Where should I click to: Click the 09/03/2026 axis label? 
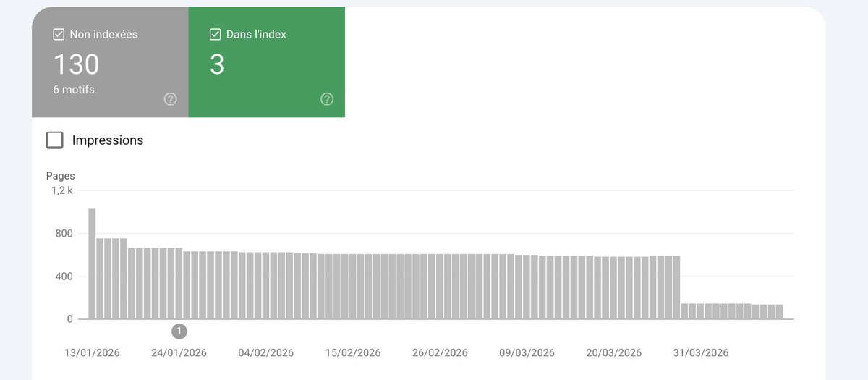[527, 353]
